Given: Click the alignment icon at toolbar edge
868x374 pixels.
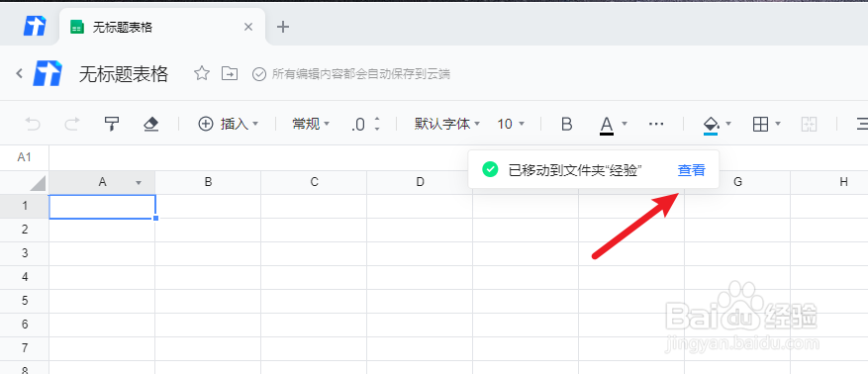Looking at the screenshot, I should [862, 125].
